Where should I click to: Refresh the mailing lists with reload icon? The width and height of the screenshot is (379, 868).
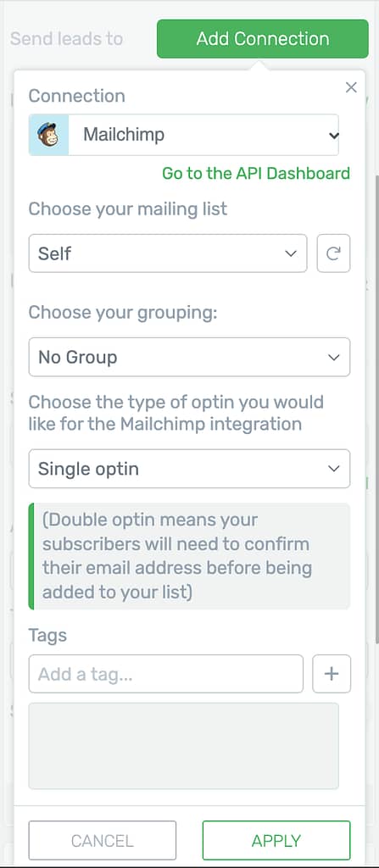(x=333, y=253)
